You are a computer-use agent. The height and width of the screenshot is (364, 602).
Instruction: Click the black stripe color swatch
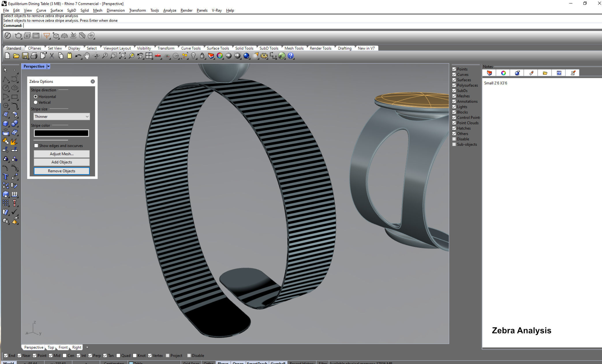[x=61, y=133]
